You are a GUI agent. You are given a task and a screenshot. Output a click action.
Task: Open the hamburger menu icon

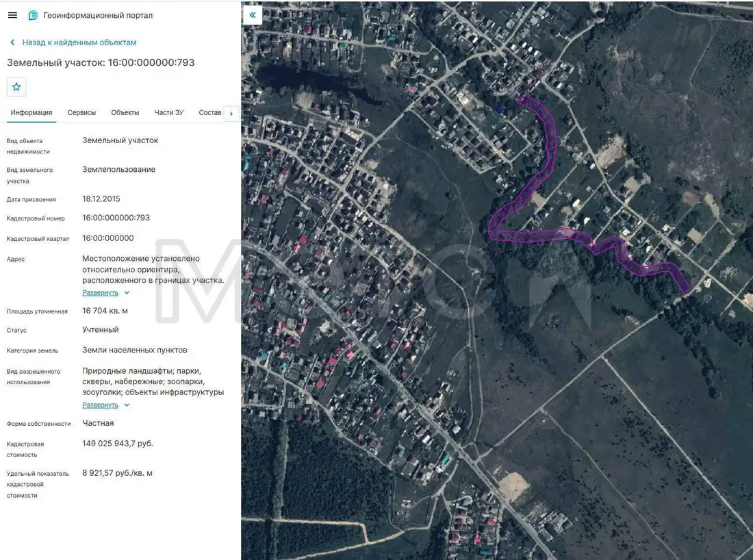pyautogui.click(x=12, y=15)
